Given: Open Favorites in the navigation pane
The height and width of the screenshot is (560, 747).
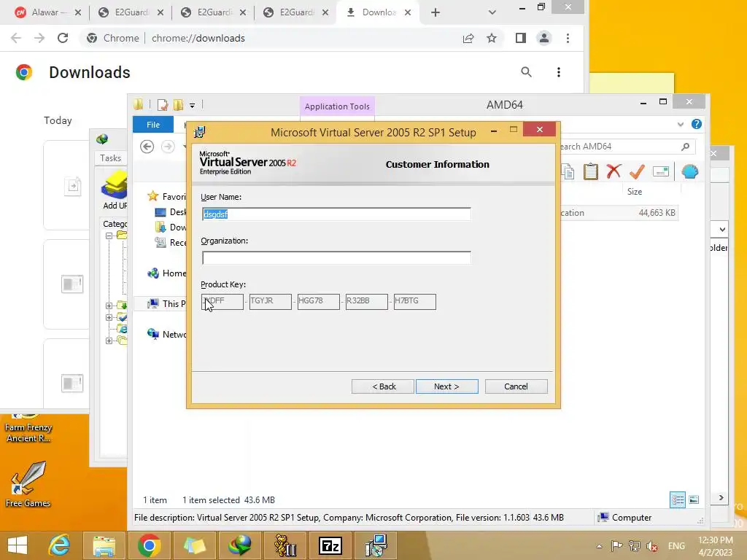Looking at the screenshot, I should (167, 197).
